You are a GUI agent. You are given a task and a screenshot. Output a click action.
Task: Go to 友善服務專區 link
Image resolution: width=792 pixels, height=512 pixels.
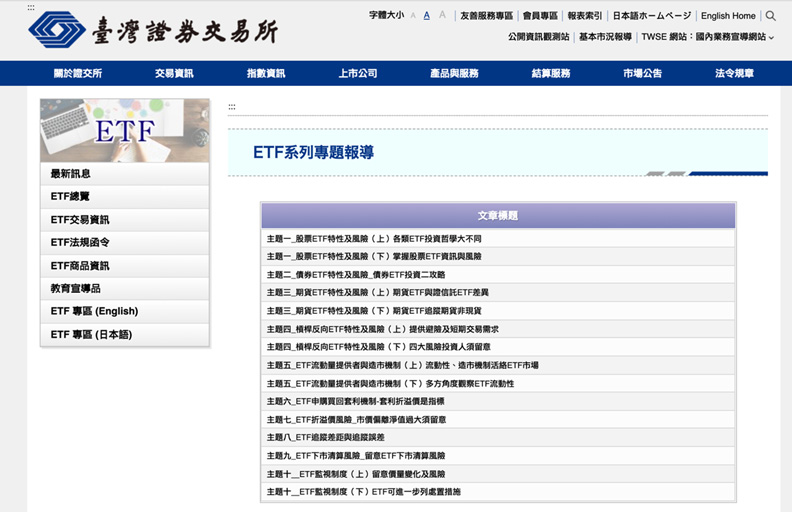click(486, 16)
